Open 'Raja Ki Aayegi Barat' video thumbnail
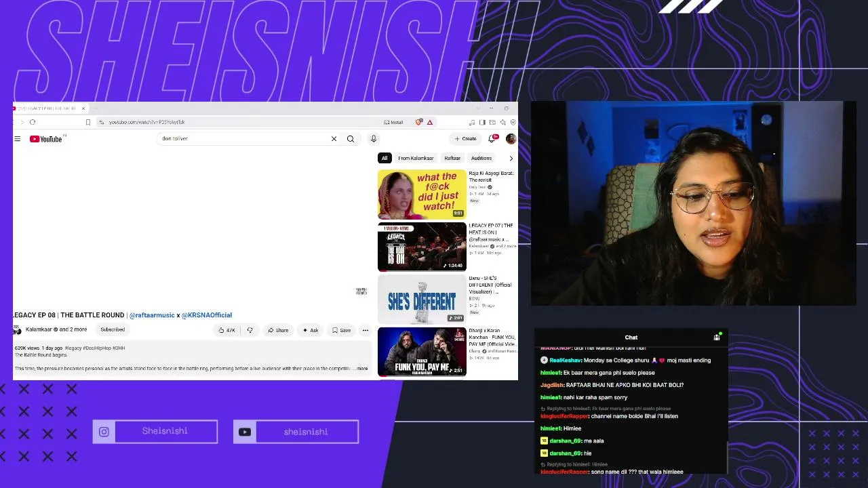The height and width of the screenshot is (488, 868). coord(422,195)
